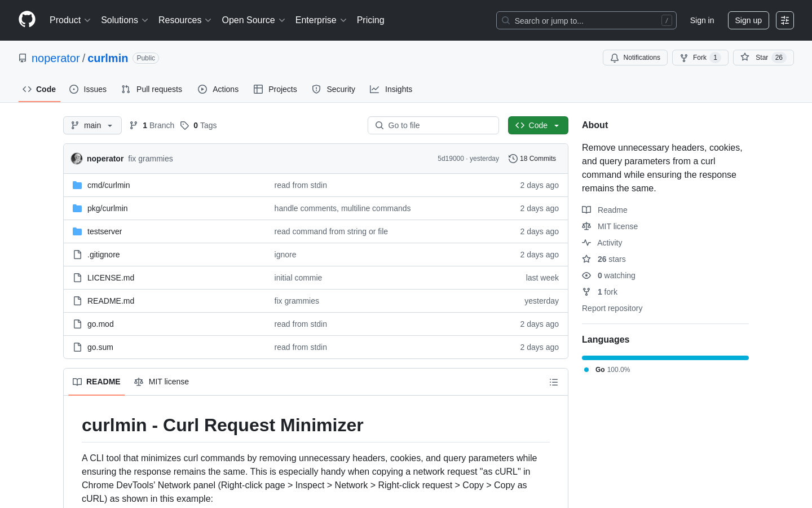Click the tag icon next to 0 Tags
The image size is (812, 508).
pyautogui.click(x=184, y=125)
